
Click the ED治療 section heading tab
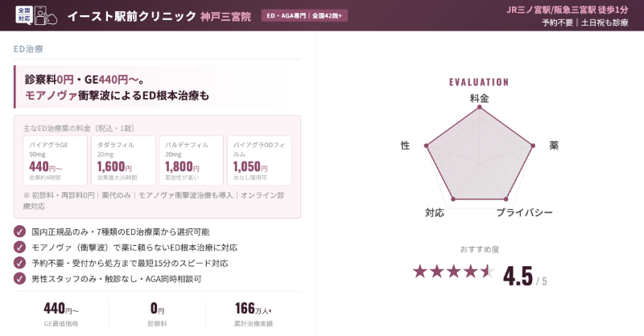coord(29,49)
